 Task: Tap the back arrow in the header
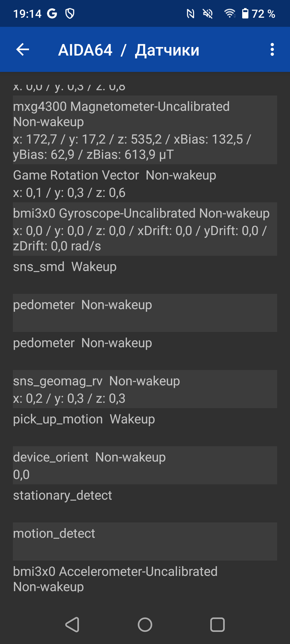(x=23, y=50)
